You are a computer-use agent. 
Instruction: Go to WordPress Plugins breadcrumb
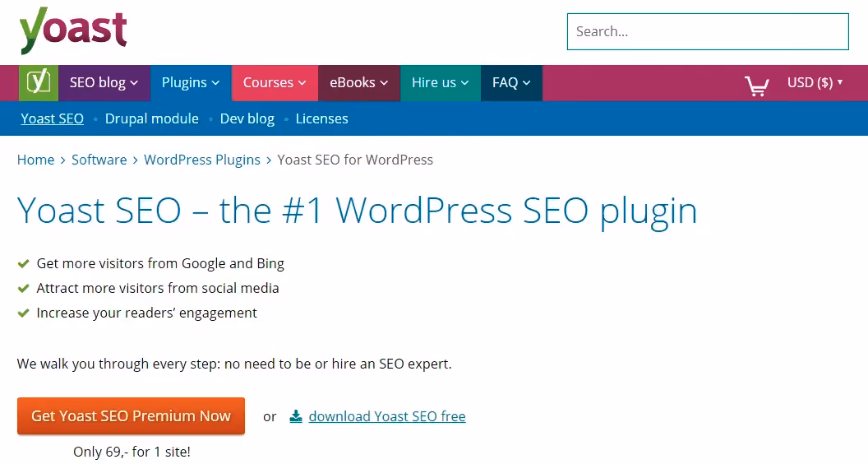pyautogui.click(x=202, y=160)
